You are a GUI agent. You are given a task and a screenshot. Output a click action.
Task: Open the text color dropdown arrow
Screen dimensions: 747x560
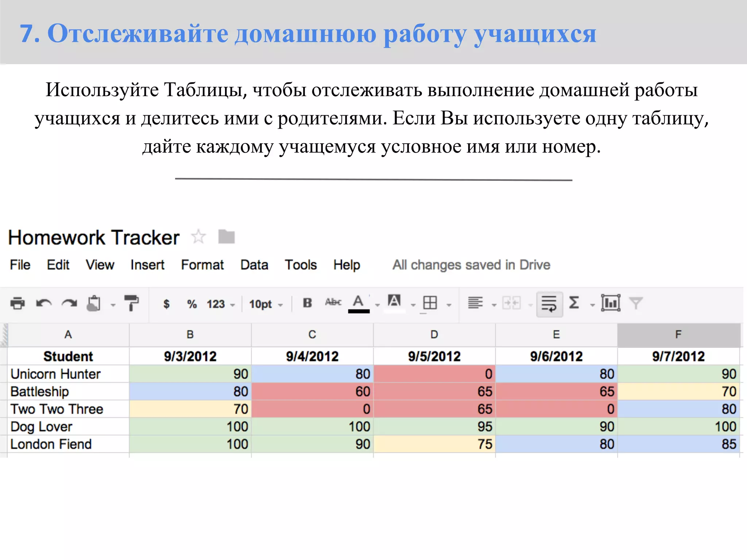point(378,305)
